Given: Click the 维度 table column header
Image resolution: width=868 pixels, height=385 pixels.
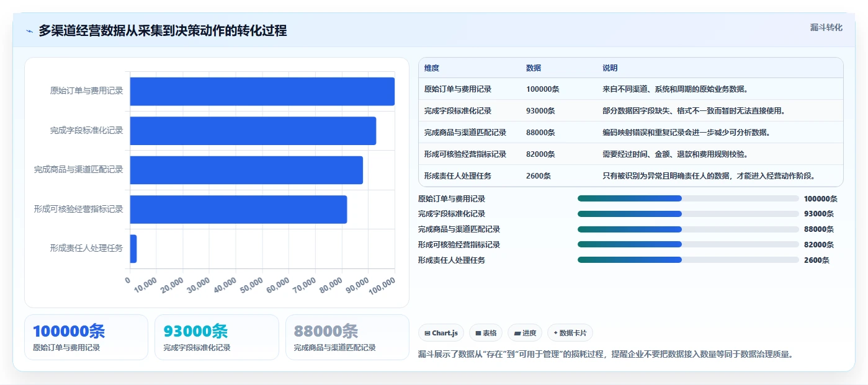Looking at the screenshot, I should tap(432, 68).
